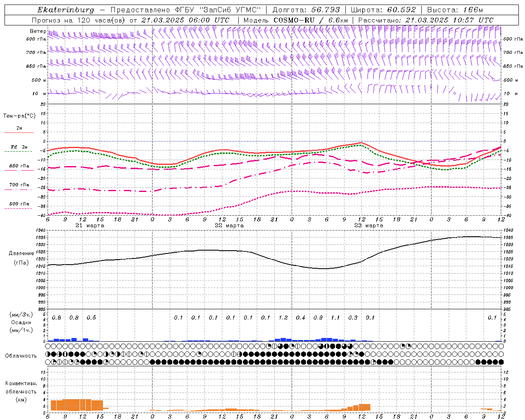Select the "22 марта" date label
525x420 pixels.
pos(230,226)
